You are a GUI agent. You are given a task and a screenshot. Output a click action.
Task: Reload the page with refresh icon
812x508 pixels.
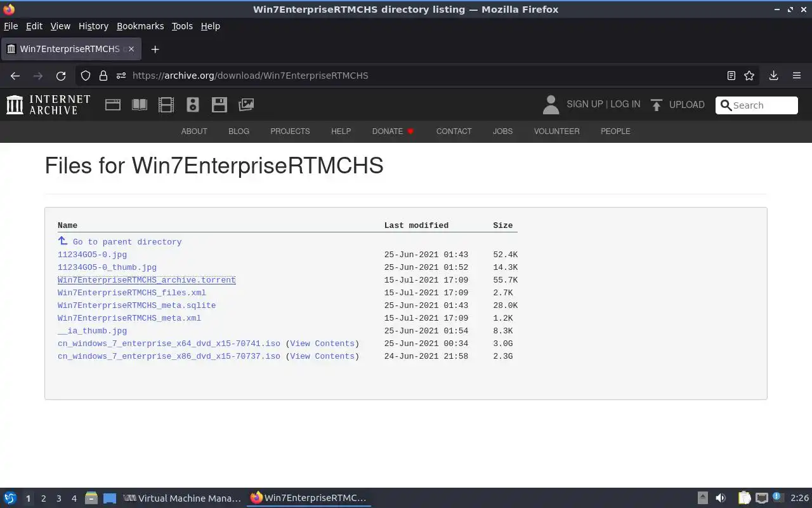pyautogui.click(x=61, y=76)
